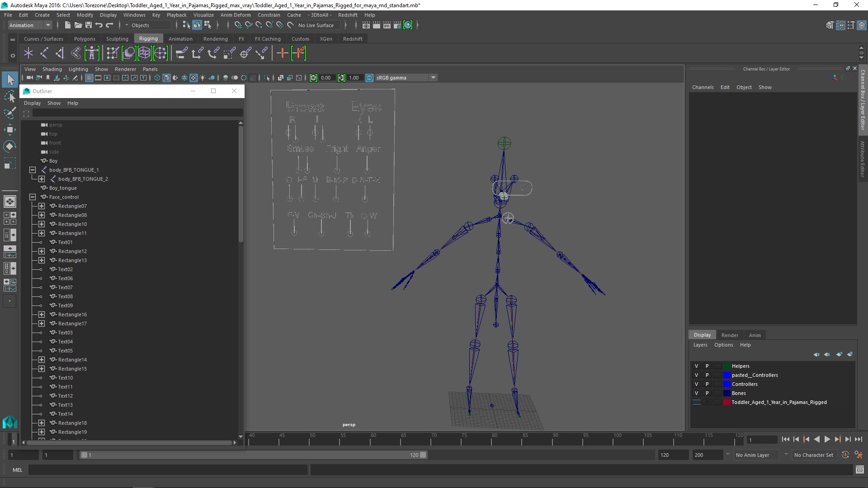Screen dimensions: 868x488
Task: Click the Save scene icon
Action: (89, 25)
